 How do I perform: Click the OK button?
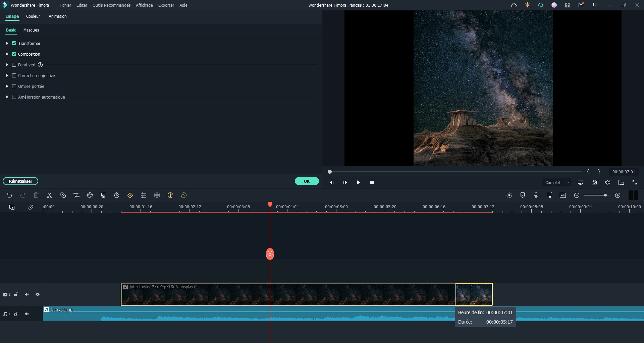pos(307,181)
